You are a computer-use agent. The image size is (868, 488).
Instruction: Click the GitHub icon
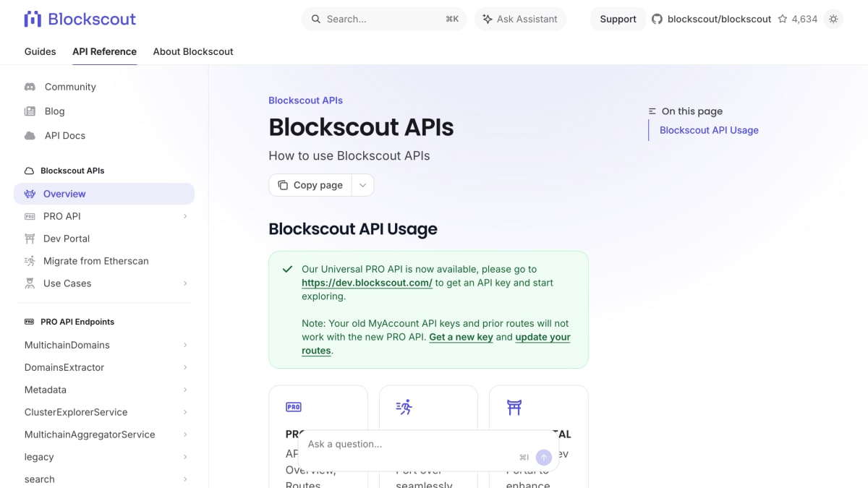(x=657, y=19)
